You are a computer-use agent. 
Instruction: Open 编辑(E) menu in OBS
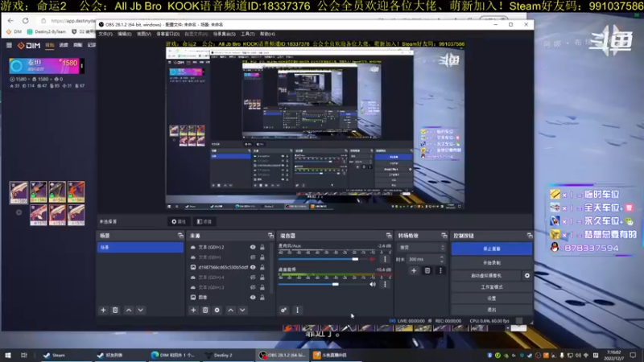125,34
